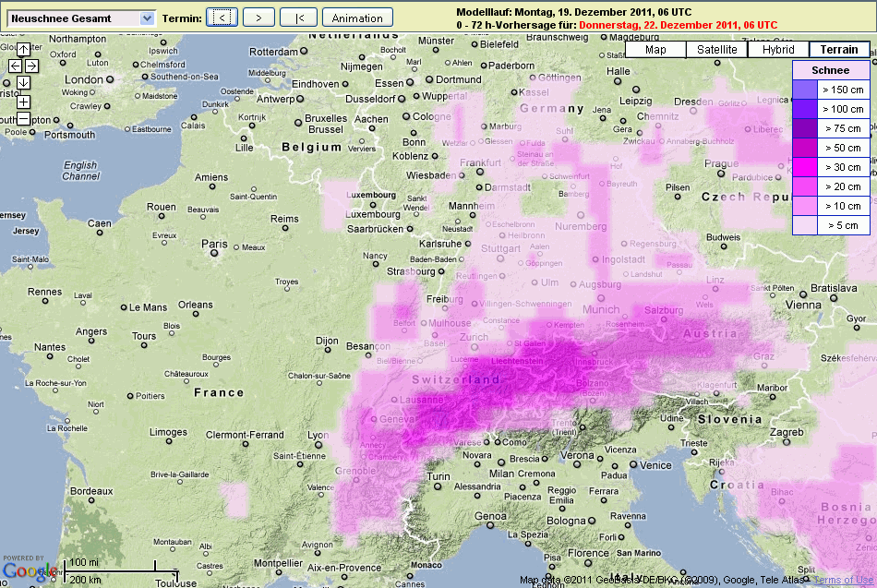Image resolution: width=877 pixels, height=588 pixels.
Task: Pan the map up with the arrow
Action: pyautogui.click(x=23, y=49)
